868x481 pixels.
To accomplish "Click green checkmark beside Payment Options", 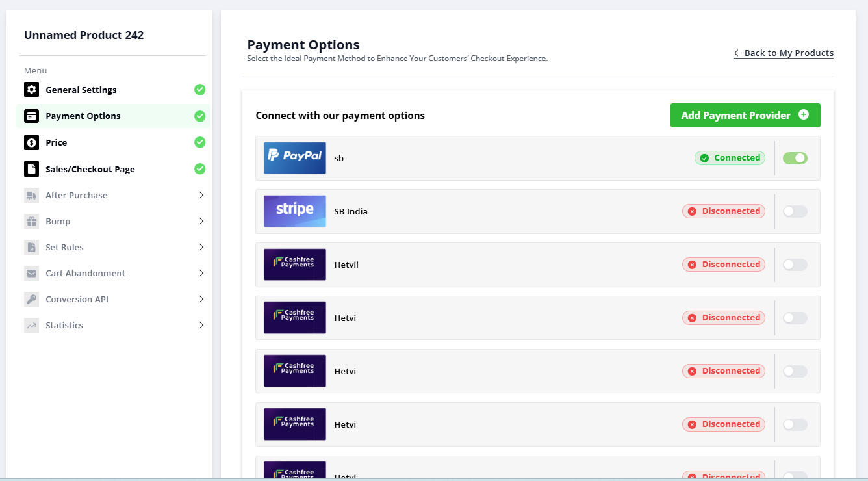I will pos(199,116).
